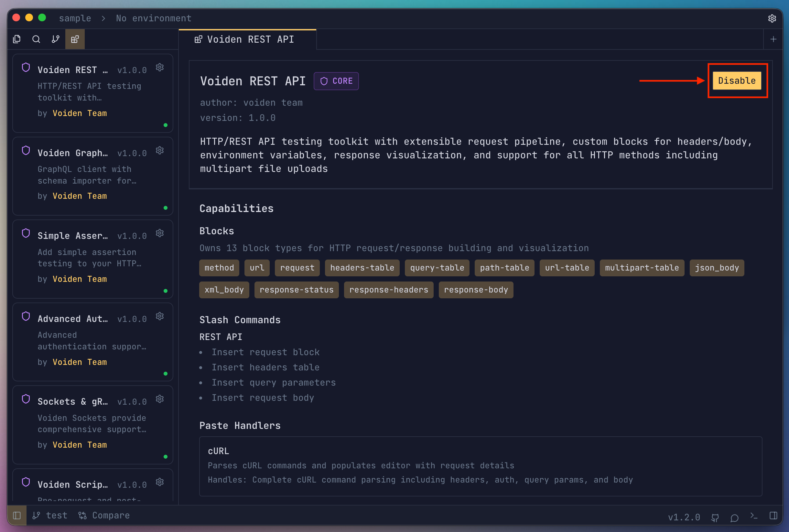789x532 pixels.
Task: Open the file explorer in the sidebar
Action: 17,39
